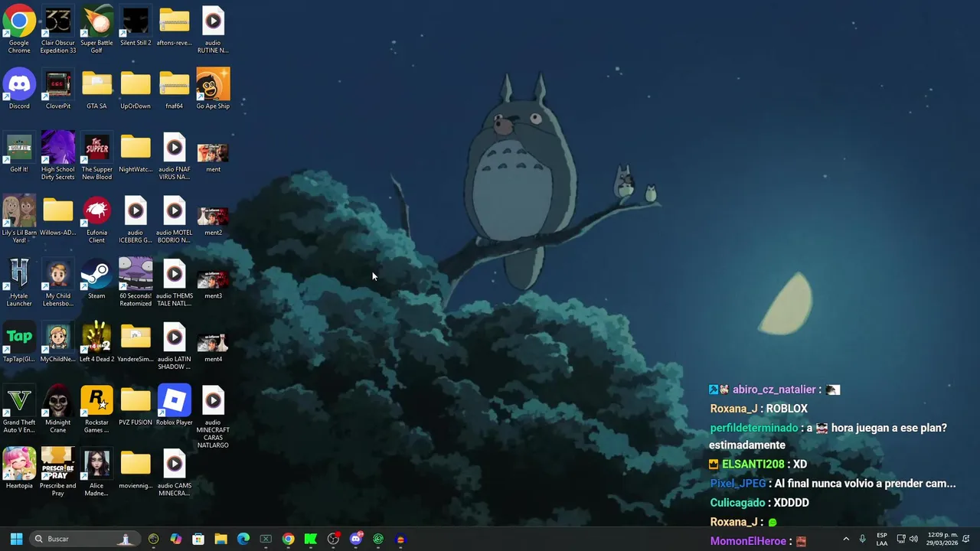Select the Hytale Launcher shortcut

pyautogui.click(x=19, y=282)
